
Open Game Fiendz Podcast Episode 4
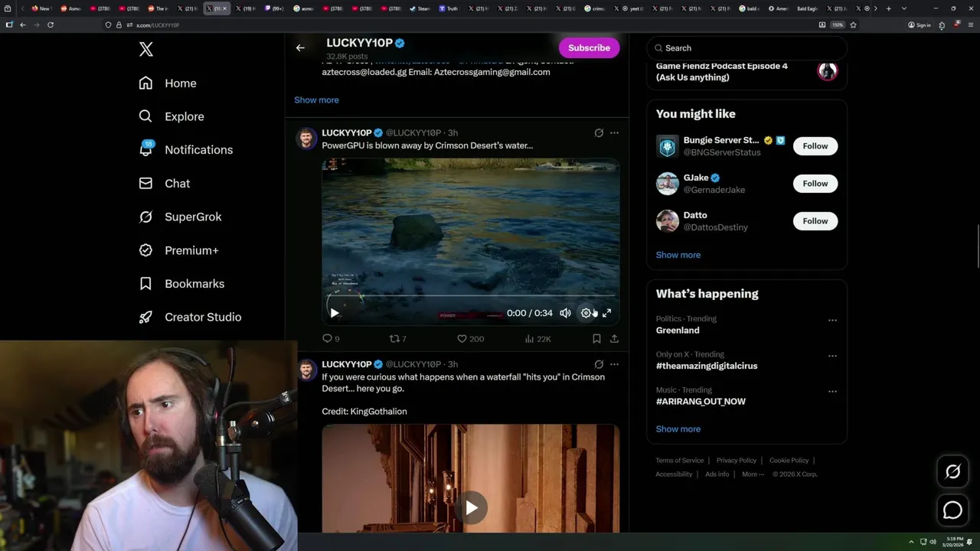(746, 71)
